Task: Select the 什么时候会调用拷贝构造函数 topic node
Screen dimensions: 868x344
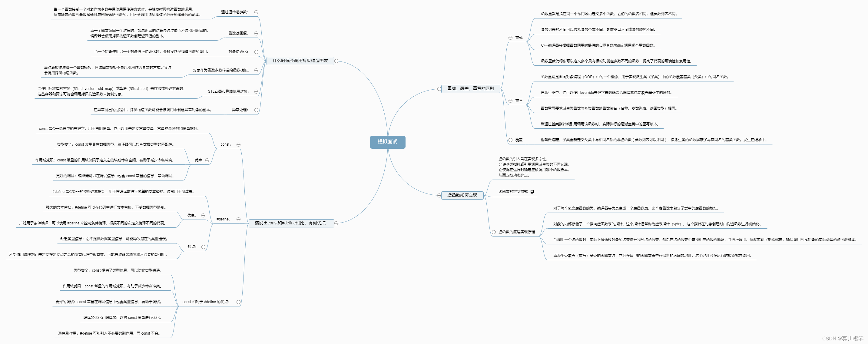Action: 300,61
